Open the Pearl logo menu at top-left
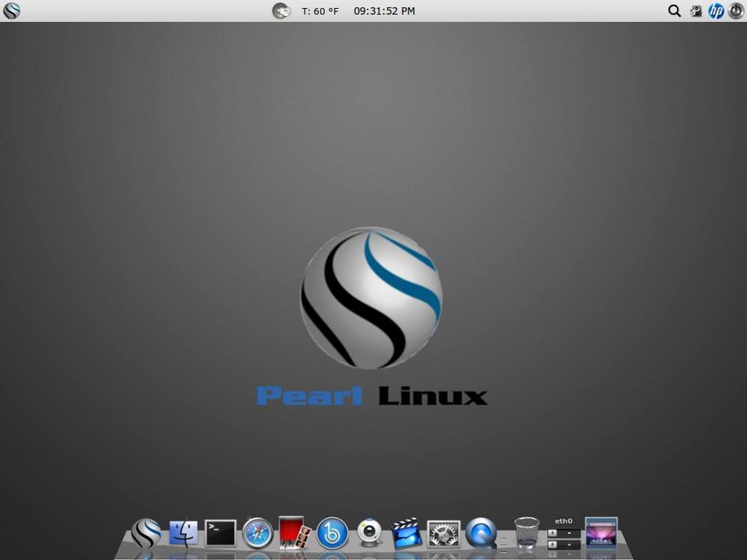Image resolution: width=747 pixels, height=560 pixels. [10, 11]
